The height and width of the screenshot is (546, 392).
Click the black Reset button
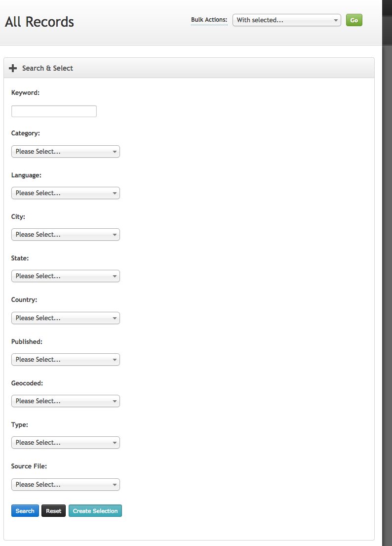pyautogui.click(x=53, y=511)
